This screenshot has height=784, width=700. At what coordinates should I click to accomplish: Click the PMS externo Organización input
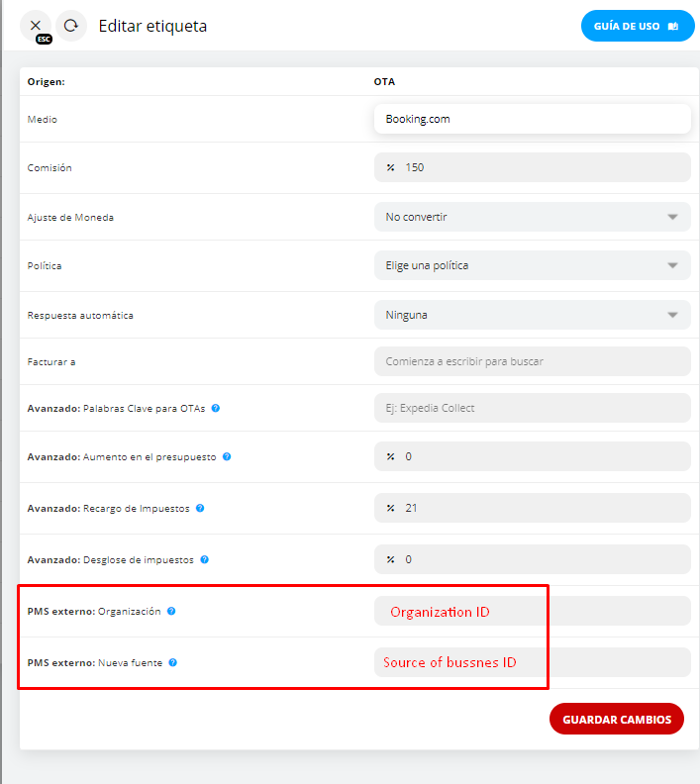coord(532,611)
